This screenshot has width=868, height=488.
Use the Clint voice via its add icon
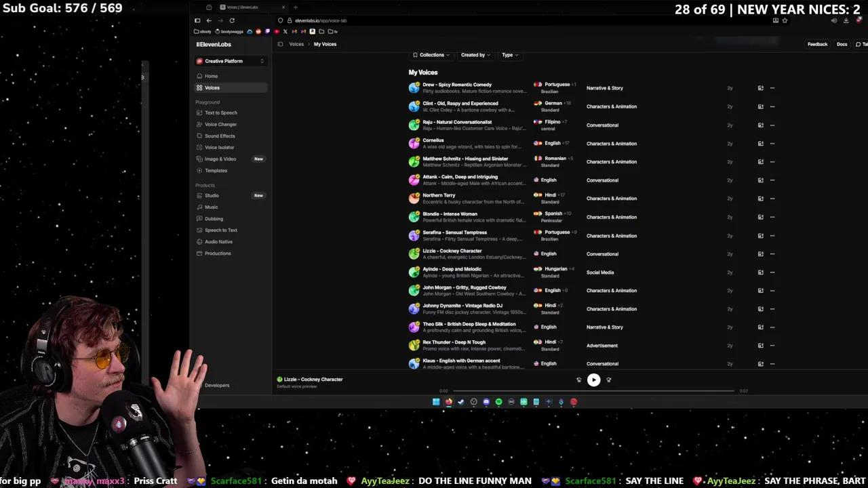(760, 106)
